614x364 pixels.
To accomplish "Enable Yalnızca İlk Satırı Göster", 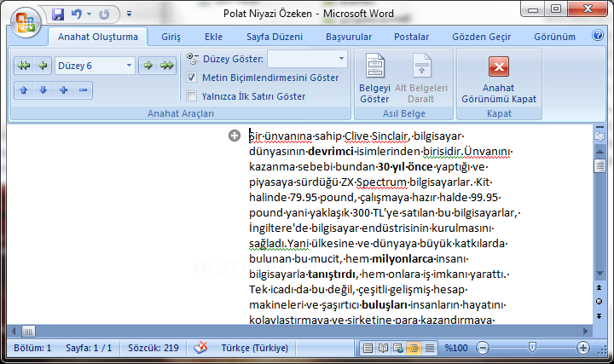I will coord(191,95).
